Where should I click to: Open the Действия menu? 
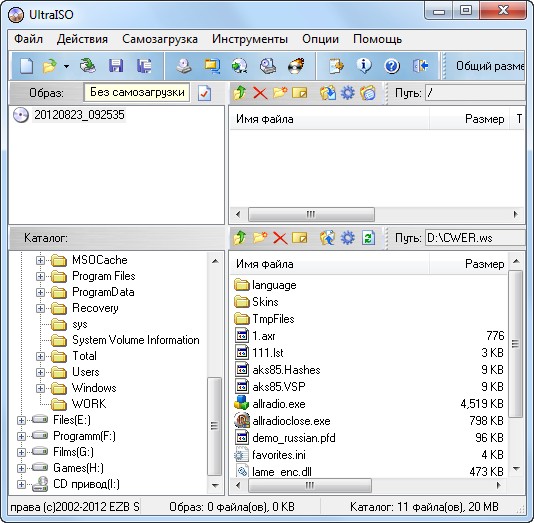coord(82,39)
